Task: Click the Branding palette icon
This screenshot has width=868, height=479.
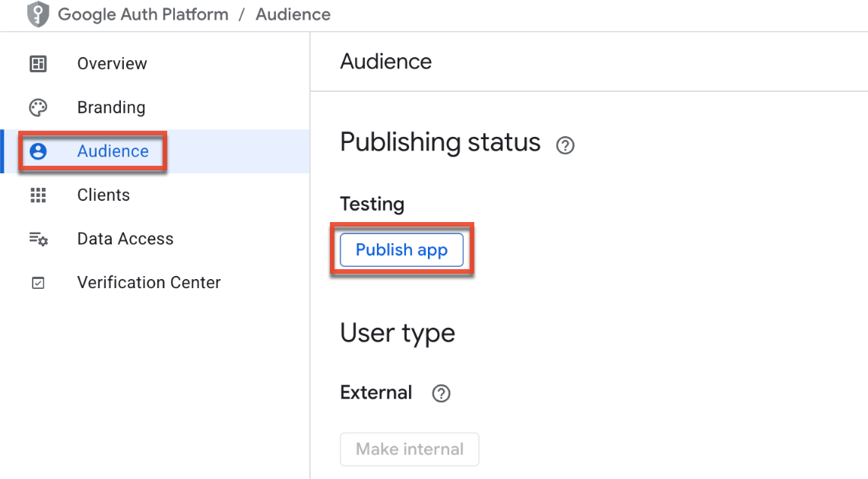Action: point(38,107)
